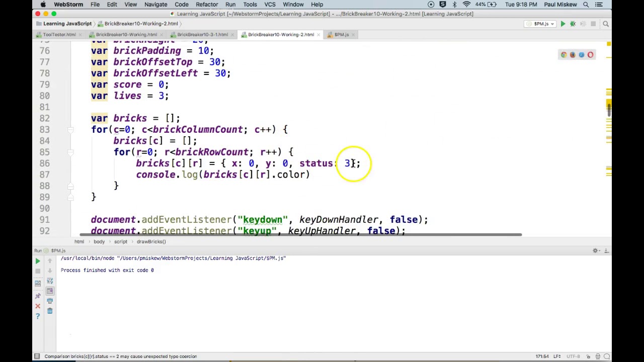Open the Tools menu
This screenshot has width=644, height=362.
point(250,5)
